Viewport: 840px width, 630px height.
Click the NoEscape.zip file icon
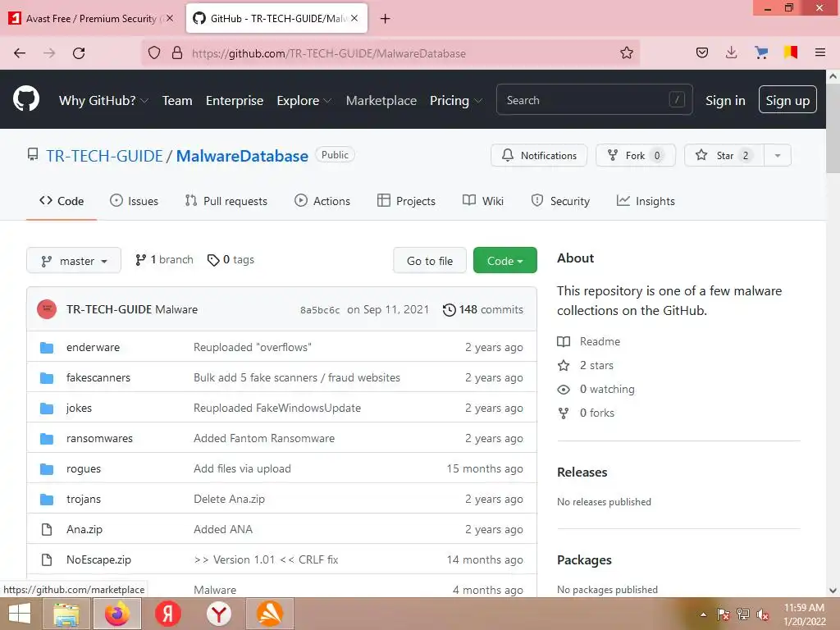coord(47,559)
